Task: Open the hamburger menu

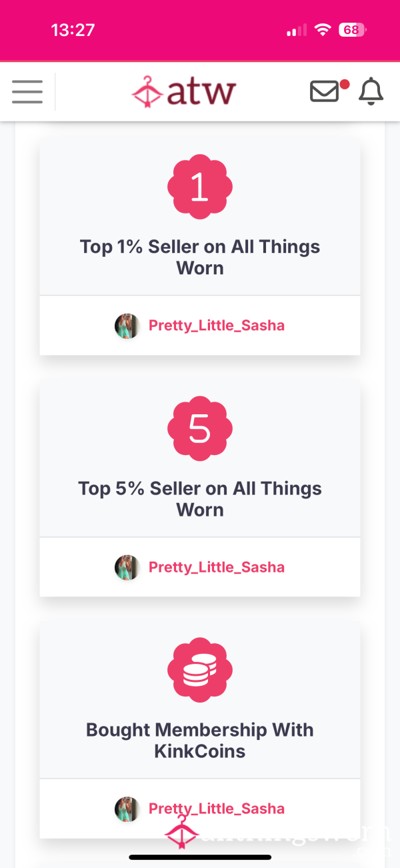Action: pos(27,91)
